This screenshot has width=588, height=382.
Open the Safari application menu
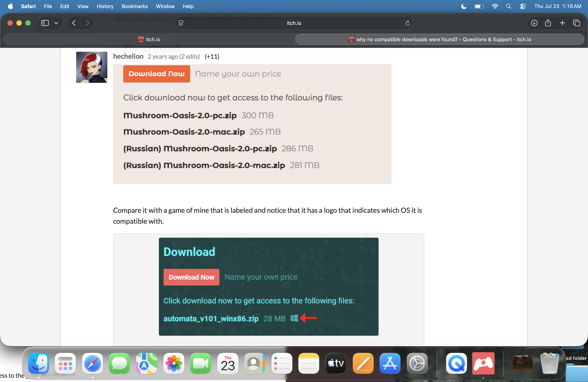[28, 6]
